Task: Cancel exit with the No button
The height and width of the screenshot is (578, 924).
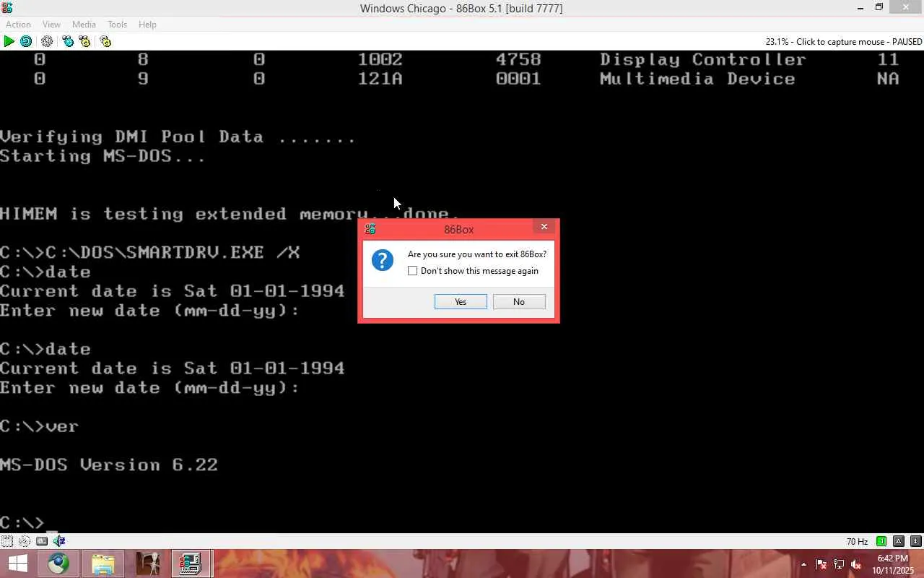Action: 519,301
